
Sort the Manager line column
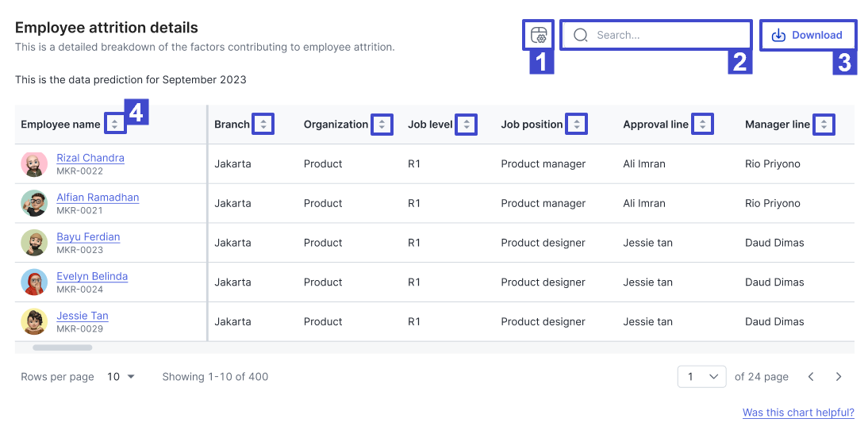point(824,124)
